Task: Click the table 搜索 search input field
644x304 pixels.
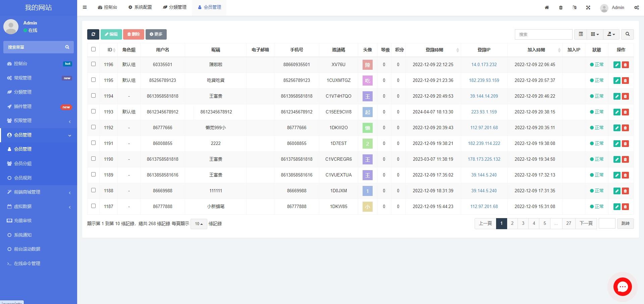Action: 543,34
